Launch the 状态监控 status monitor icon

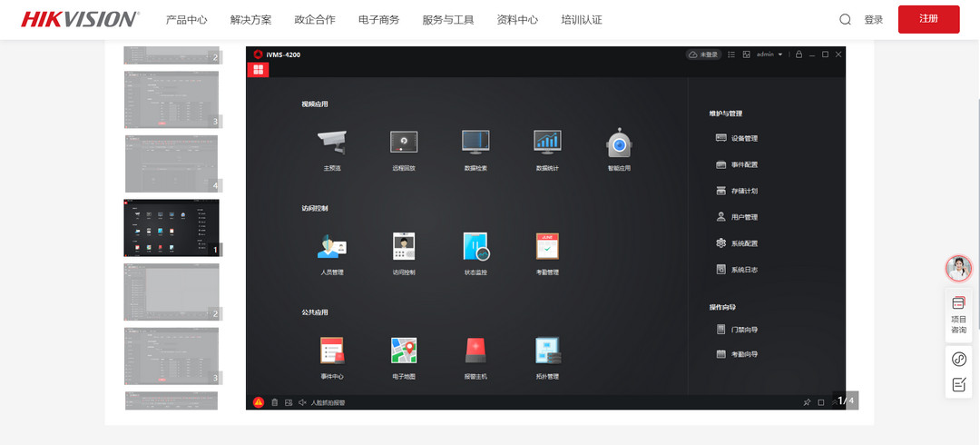click(476, 247)
